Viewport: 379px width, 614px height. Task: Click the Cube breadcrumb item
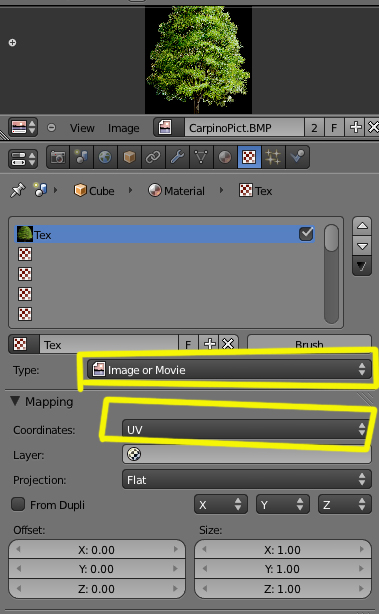(x=94, y=191)
